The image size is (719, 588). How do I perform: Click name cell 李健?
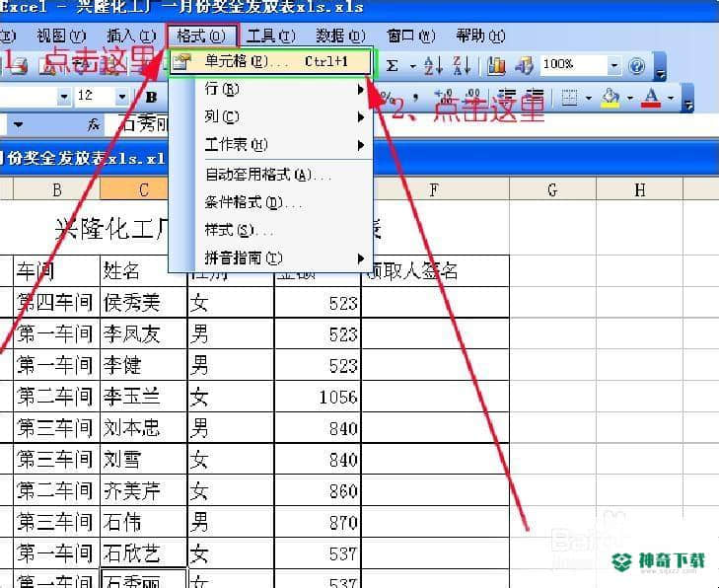pos(144,365)
